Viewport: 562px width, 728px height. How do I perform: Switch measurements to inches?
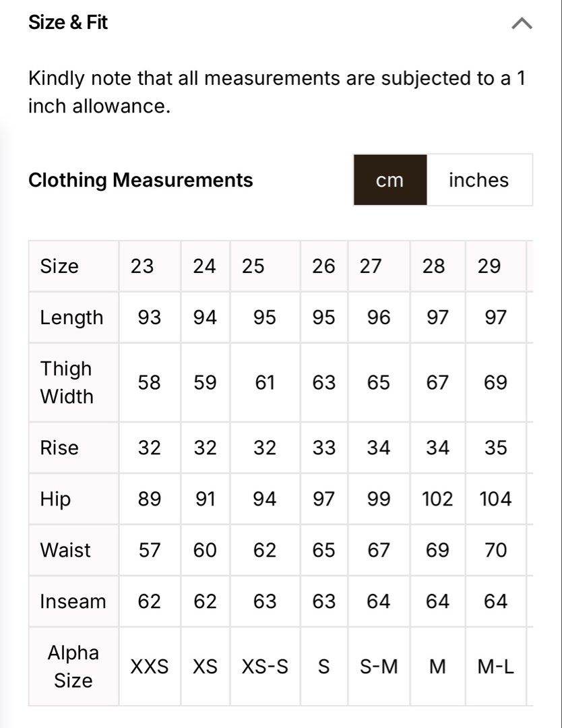[479, 180]
